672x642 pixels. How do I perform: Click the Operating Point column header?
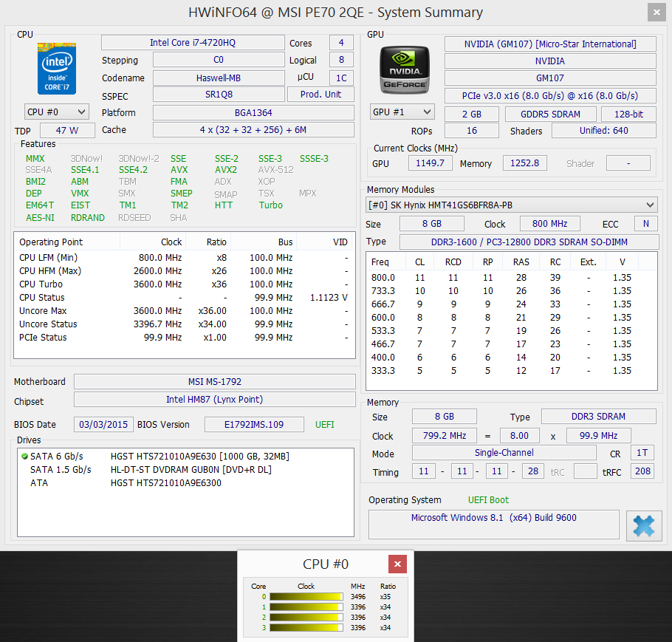(x=67, y=242)
